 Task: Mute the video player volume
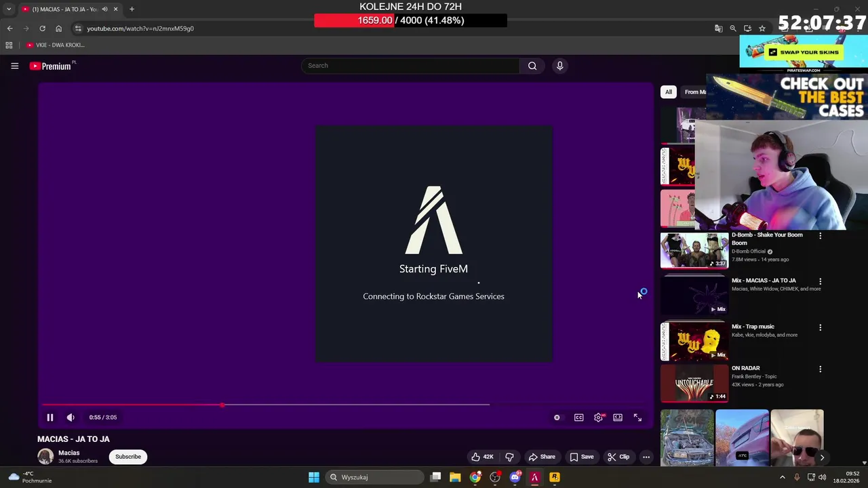click(71, 418)
